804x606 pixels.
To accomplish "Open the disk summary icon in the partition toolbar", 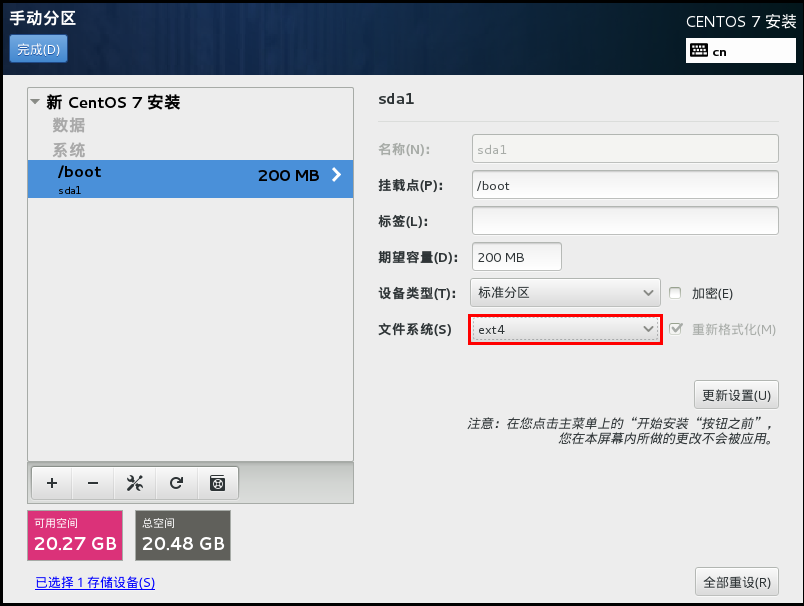I will [218, 483].
